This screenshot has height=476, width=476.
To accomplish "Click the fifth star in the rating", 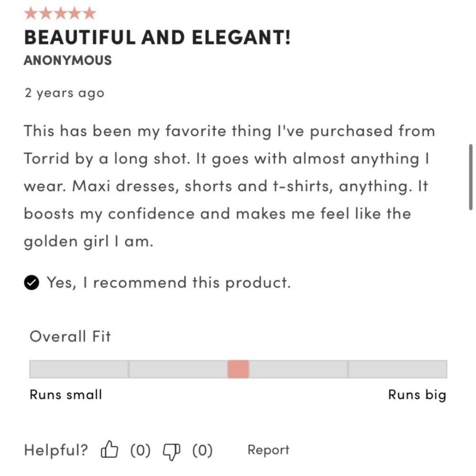I will point(89,13).
